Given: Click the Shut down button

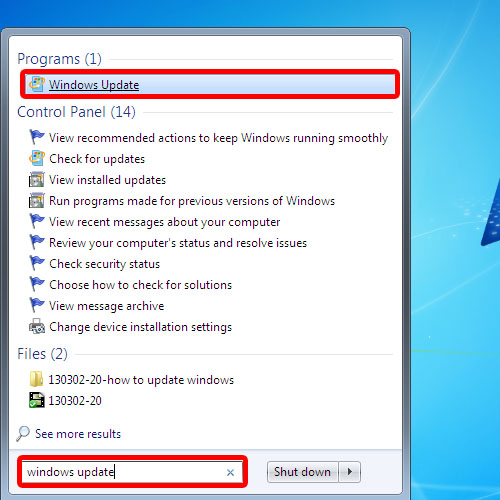Looking at the screenshot, I should 302,472.
